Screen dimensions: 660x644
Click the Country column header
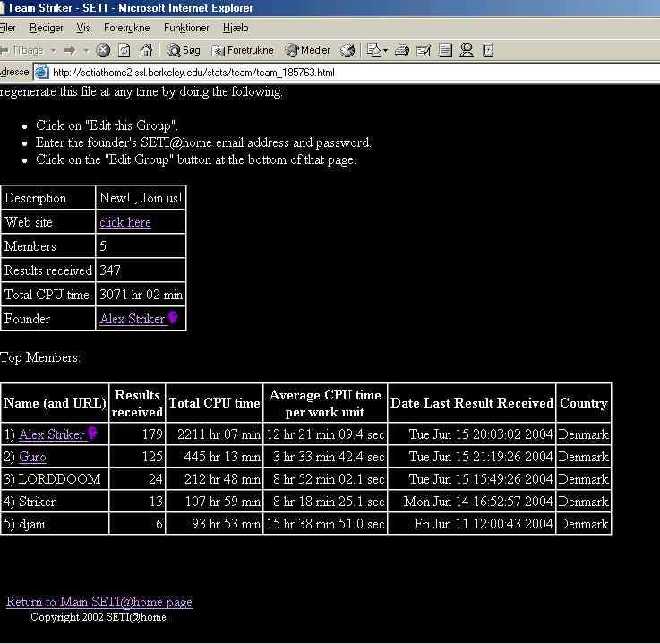[583, 403]
